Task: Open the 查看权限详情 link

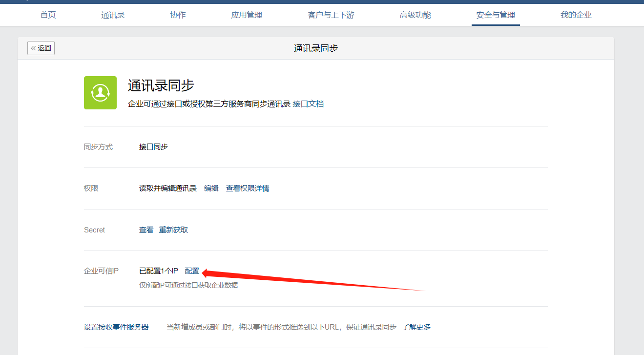Action: 248,188
